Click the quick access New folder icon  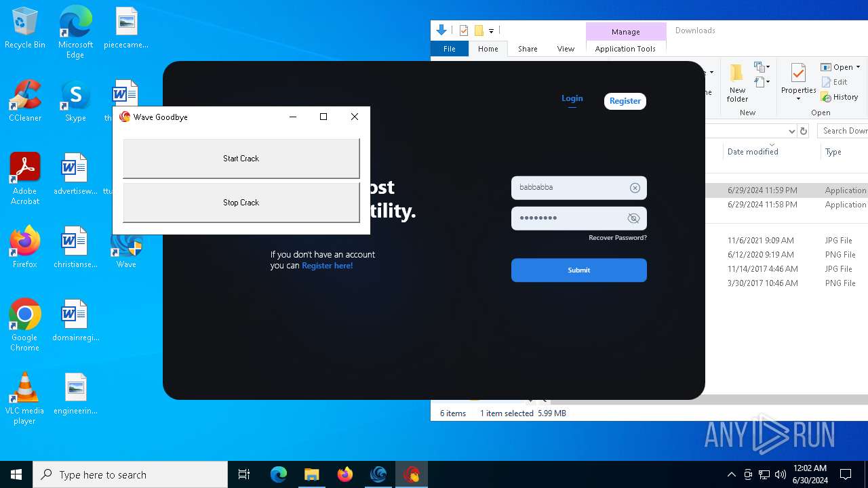click(479, 30)
